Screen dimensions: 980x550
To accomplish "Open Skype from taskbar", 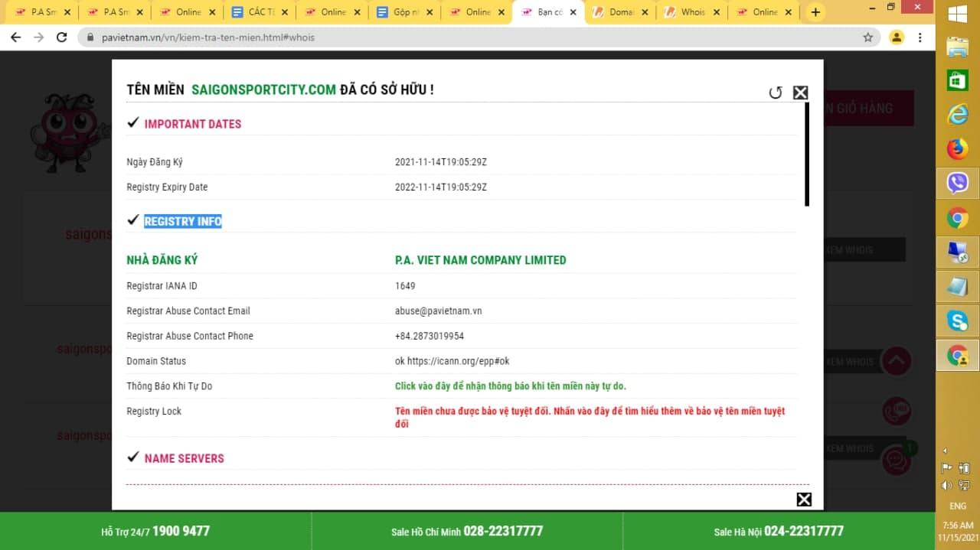I will [x=958, y=321].
